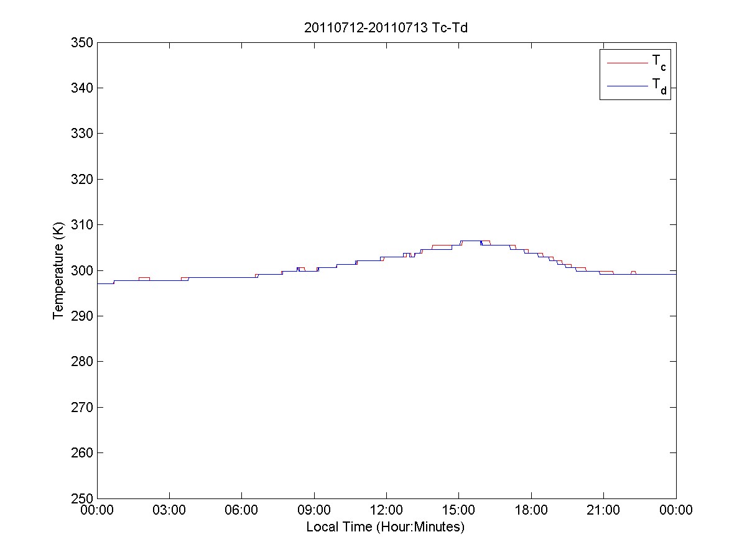747x560 pixels.
Task: Click the 18:00 tick label on x-axis
Action: pos(531,511)
